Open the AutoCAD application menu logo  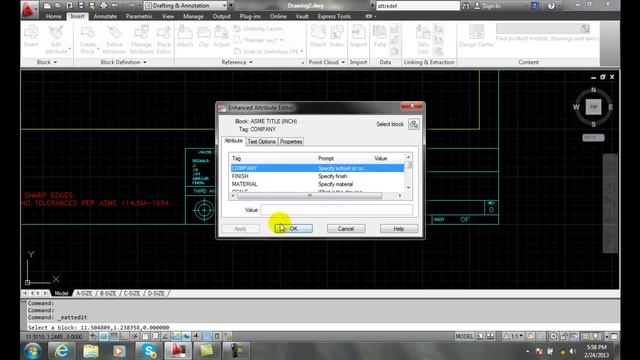click(x=28, y=9)
